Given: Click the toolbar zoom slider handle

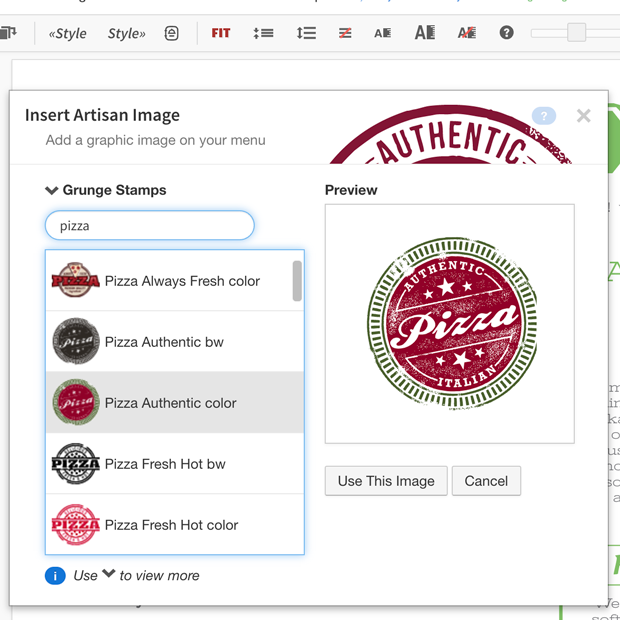Looking at the screenshot, I should click(576, 33).
